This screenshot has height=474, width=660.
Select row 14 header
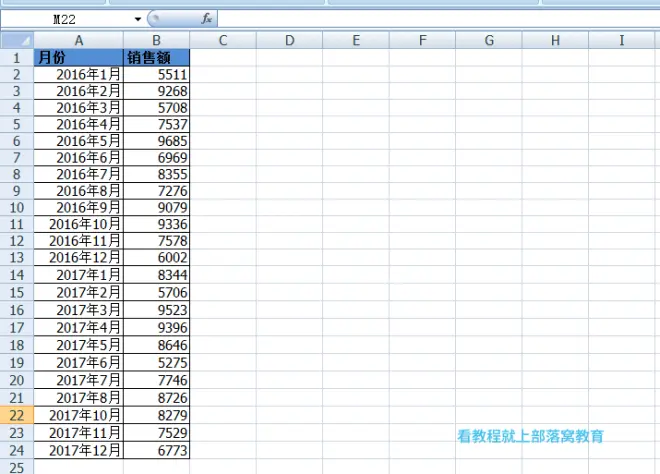coord(17,275)
